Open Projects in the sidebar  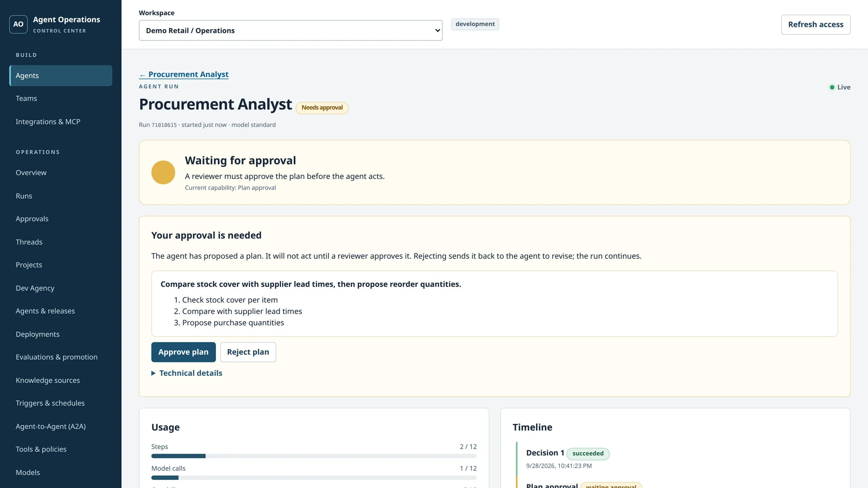pyautogui.click(x=61, y=265)
